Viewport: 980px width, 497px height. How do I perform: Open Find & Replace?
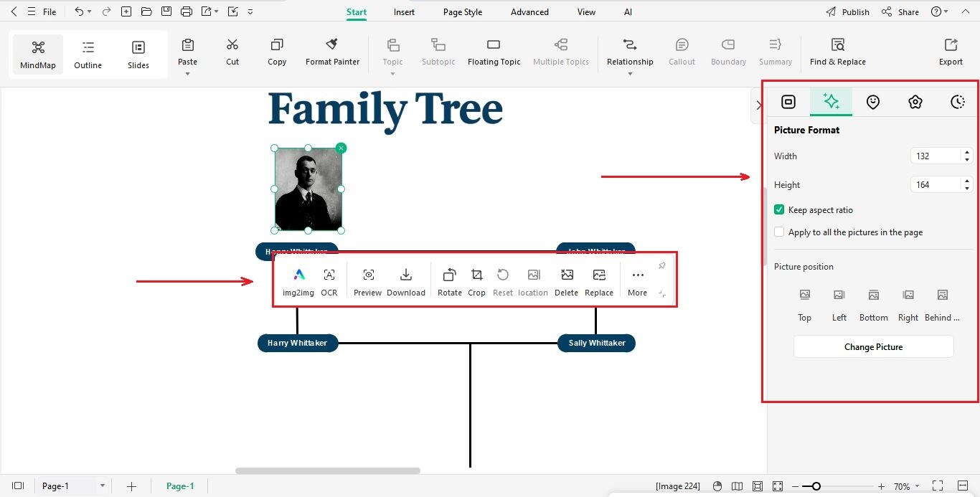[837, 52]
